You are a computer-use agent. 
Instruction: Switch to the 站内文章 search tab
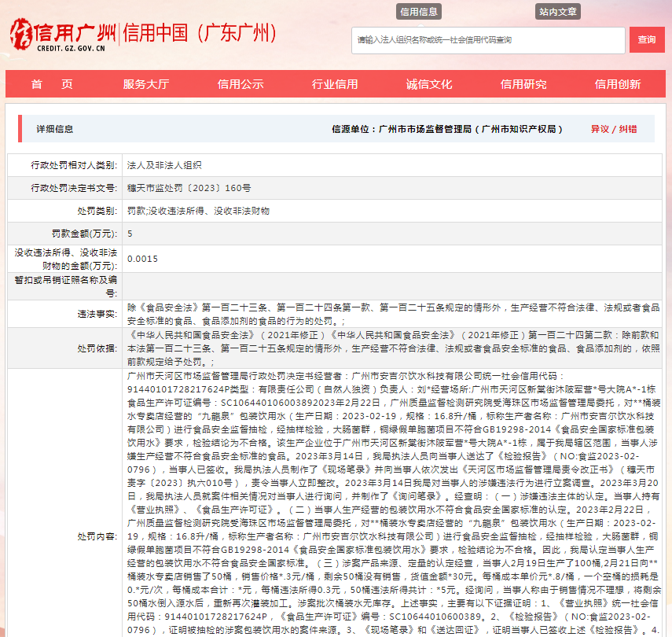558,12
